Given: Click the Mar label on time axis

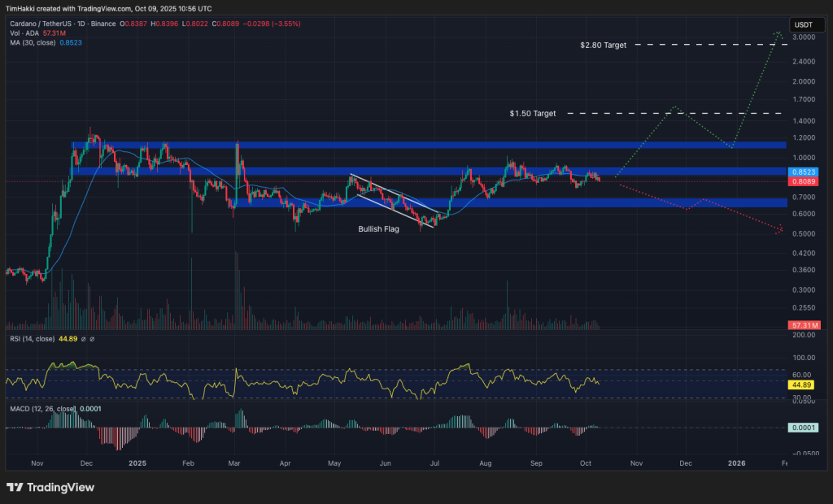Looking at the screenshot, I should pyautogui.click(x=234, y=463).
